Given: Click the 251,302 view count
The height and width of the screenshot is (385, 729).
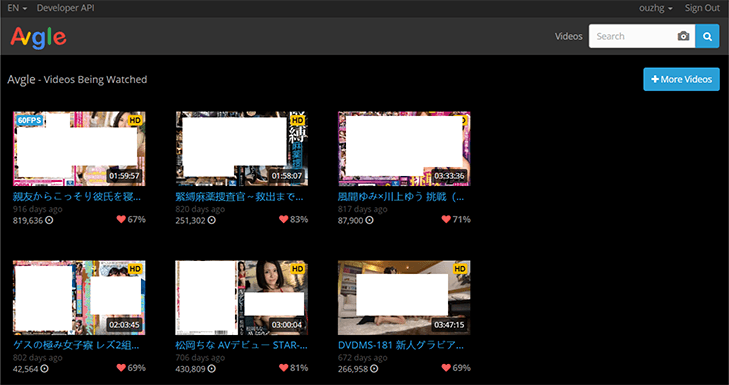Looking at the screenshot, I should tap(191, 220).
